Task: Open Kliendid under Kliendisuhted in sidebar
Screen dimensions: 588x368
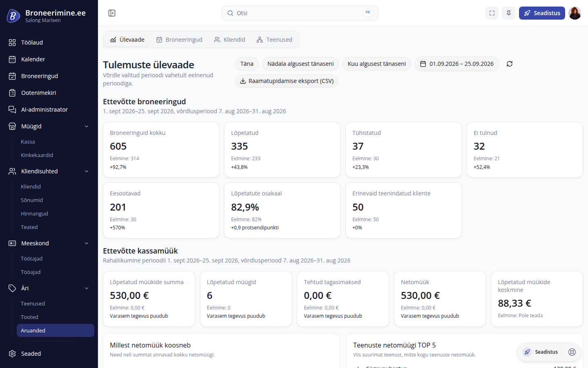Action: 56,187
